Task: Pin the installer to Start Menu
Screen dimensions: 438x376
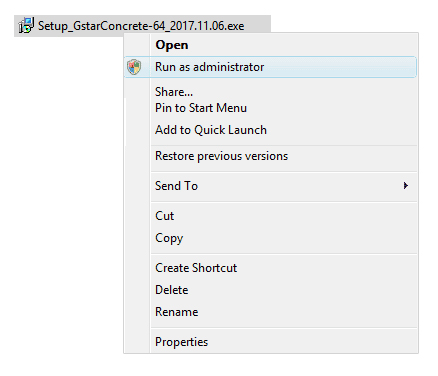Action: pyautogui.click(x=201, y=108)
